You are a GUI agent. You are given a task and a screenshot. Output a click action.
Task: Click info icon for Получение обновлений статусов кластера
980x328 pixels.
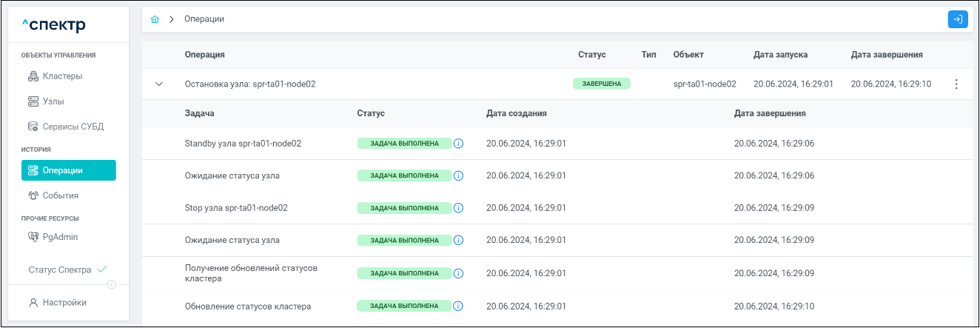pos(458,273)
